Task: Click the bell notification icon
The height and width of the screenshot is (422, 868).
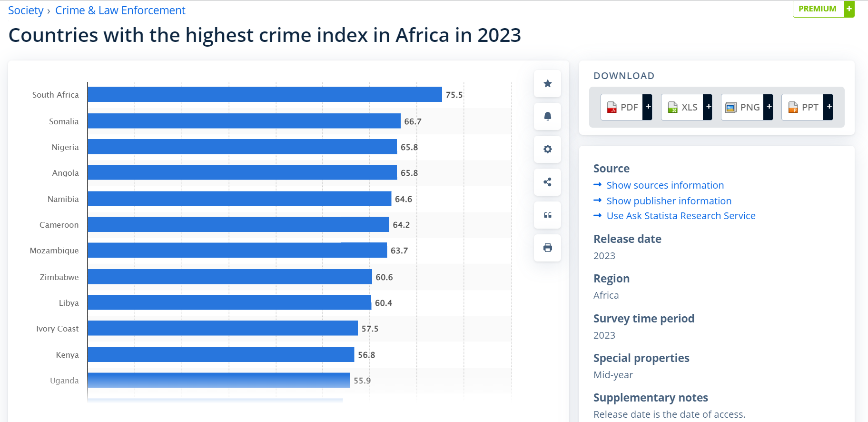Action: click(547, 116)
